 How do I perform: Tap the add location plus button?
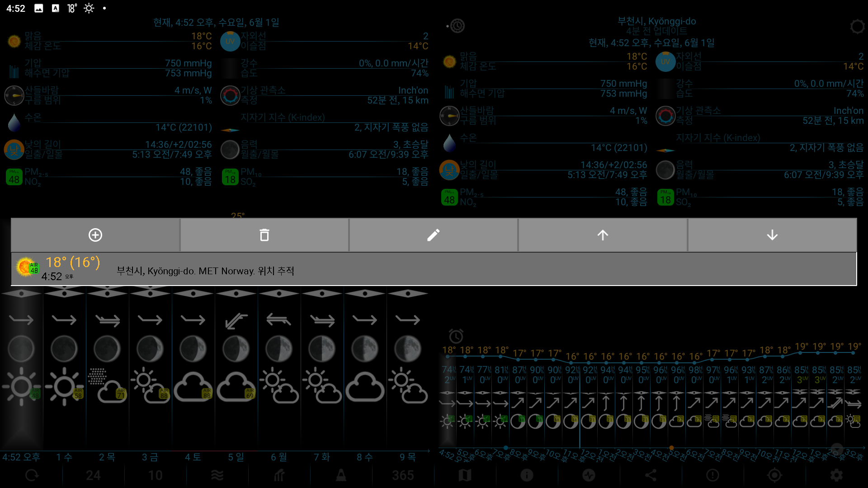(95, 235)
